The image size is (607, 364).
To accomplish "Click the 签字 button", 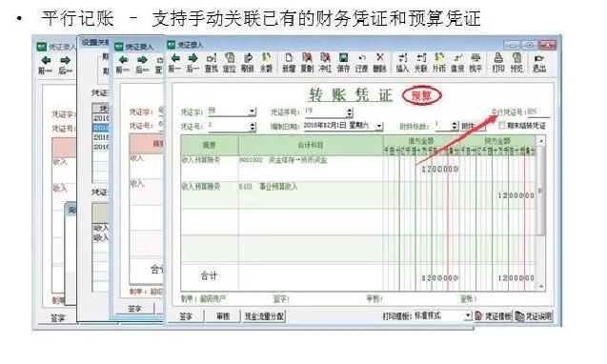I will coord(186,316).
